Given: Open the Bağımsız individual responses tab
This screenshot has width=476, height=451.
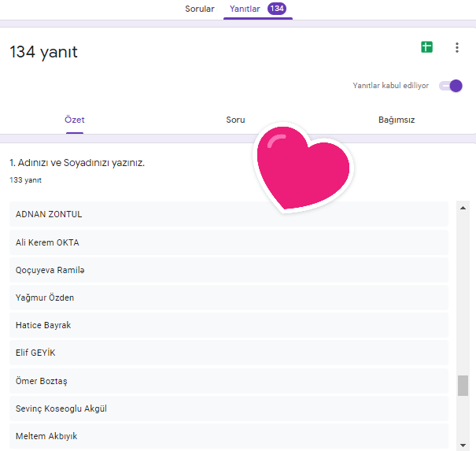Looking at the screenshot, I should click(396, 120).
